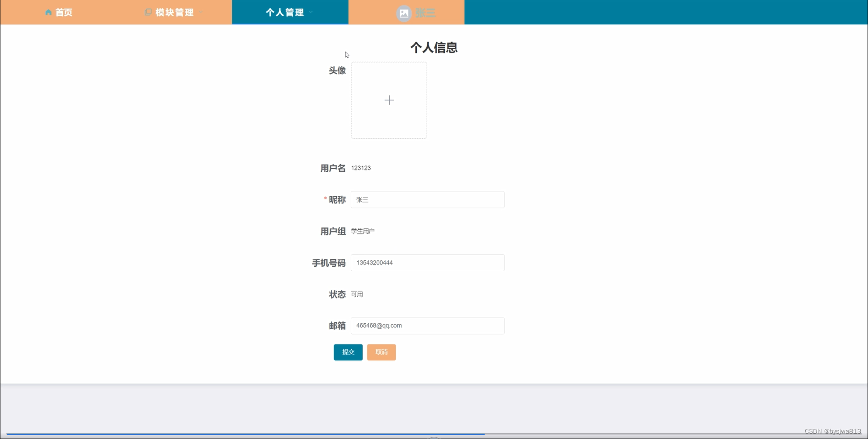The height and width of the screenshot is (439, 868).
Task: Click the home icon beside 首页
Action: coord(48,12)
